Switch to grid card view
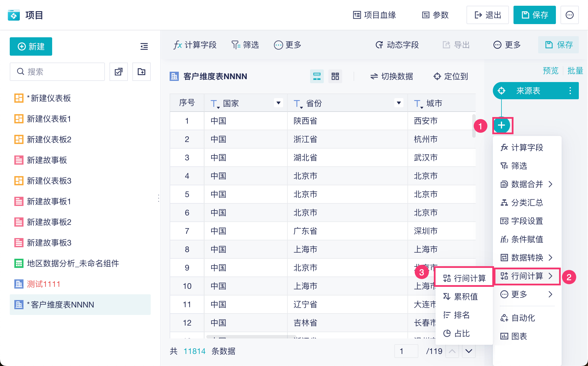The image size is (588, 366). point(335,76)
